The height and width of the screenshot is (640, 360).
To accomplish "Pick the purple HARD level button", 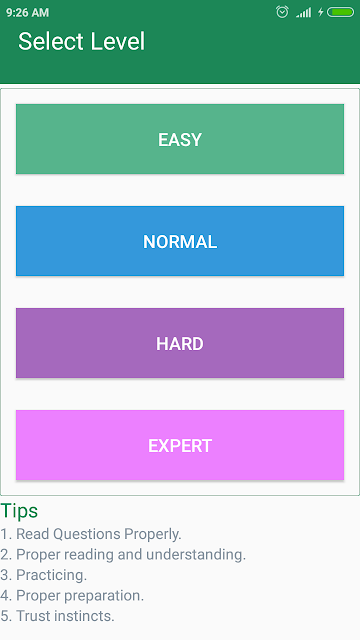I will click(x=180, y=343).
